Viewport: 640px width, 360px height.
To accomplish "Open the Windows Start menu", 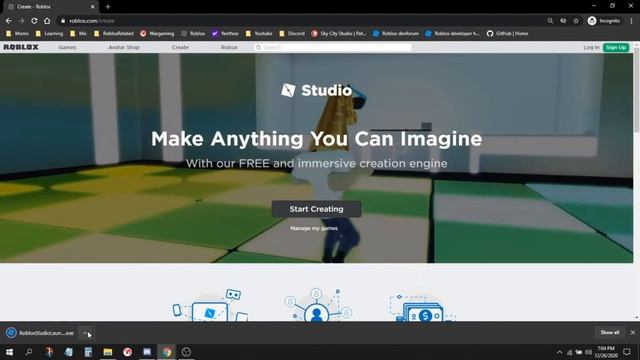I will [9, 352].
